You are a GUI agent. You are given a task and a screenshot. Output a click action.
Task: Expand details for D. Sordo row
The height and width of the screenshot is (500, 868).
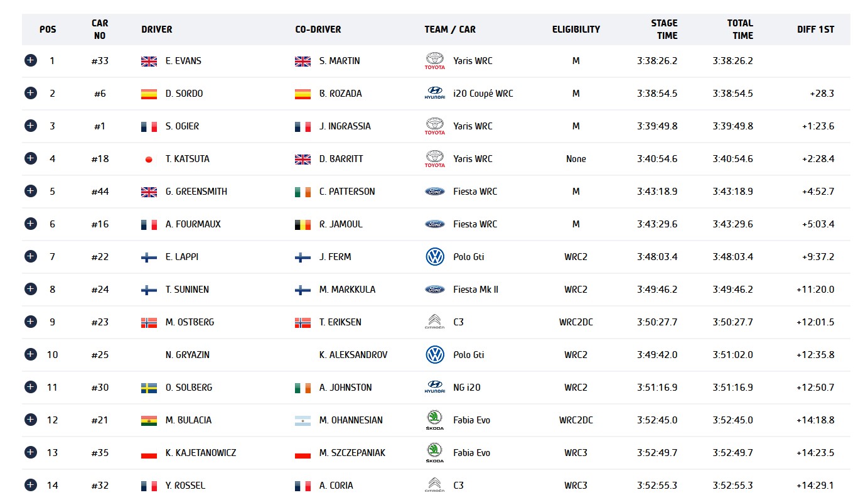pyautogui.click(x=30, y=93)
